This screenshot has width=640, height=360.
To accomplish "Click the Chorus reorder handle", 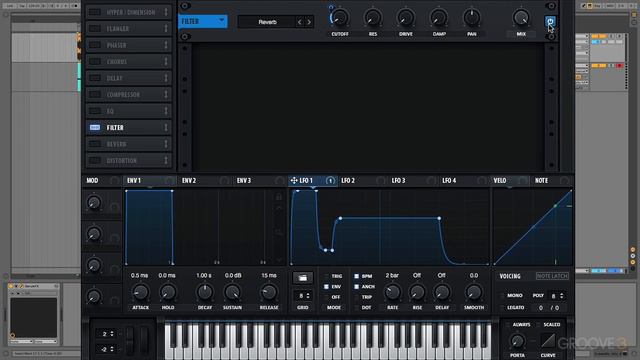I will 166,62.
